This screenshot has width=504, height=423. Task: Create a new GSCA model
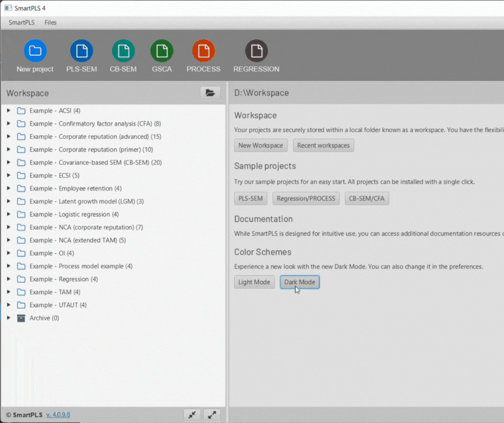click(x=162, y=51)
